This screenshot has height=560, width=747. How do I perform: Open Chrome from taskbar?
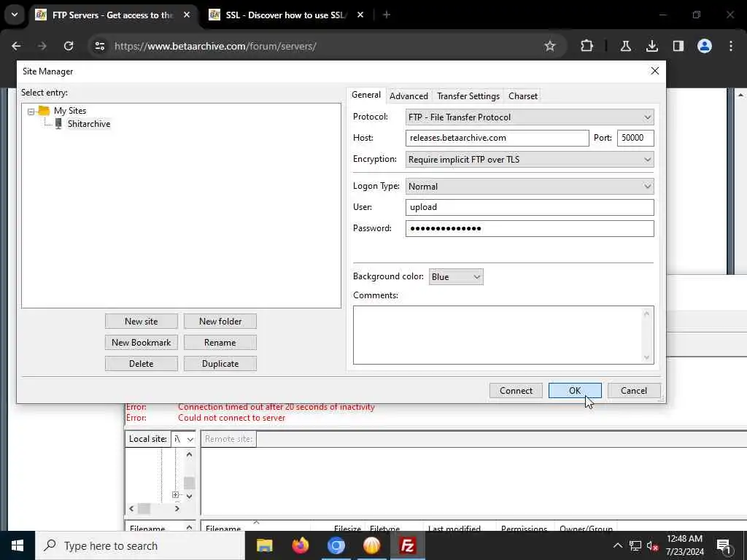[x=336, y=545]
